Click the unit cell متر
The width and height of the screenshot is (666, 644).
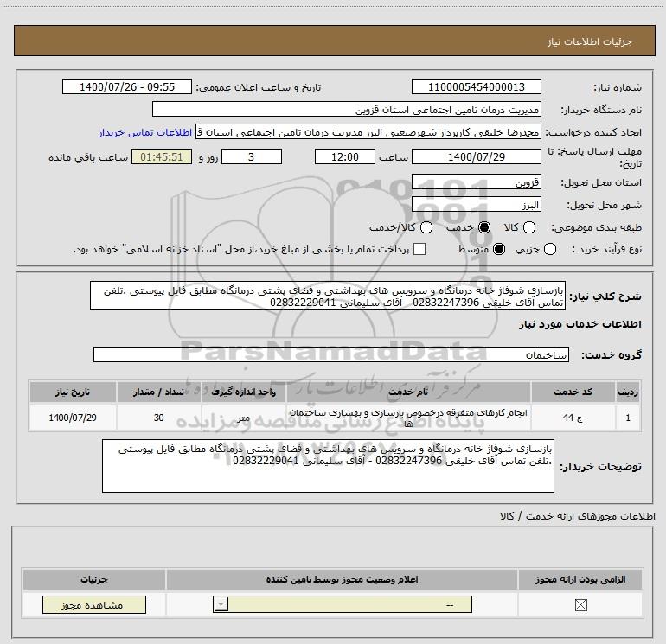(243, 418)
